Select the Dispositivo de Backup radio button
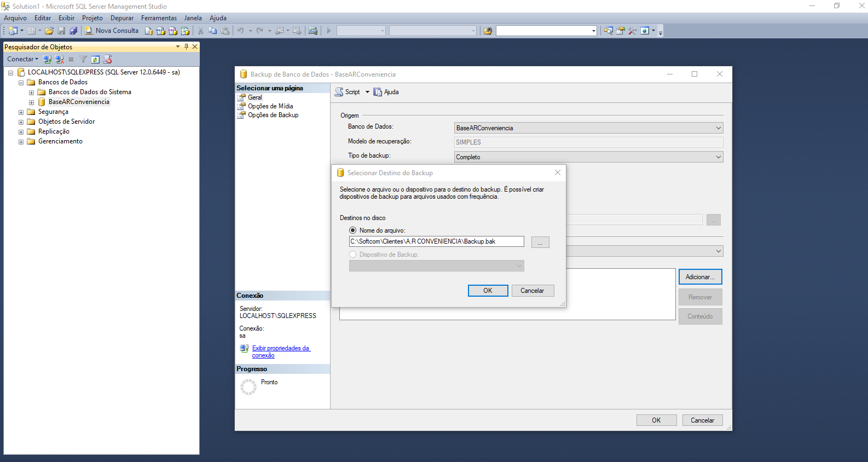Screen dimensions: 868x462 353,255
